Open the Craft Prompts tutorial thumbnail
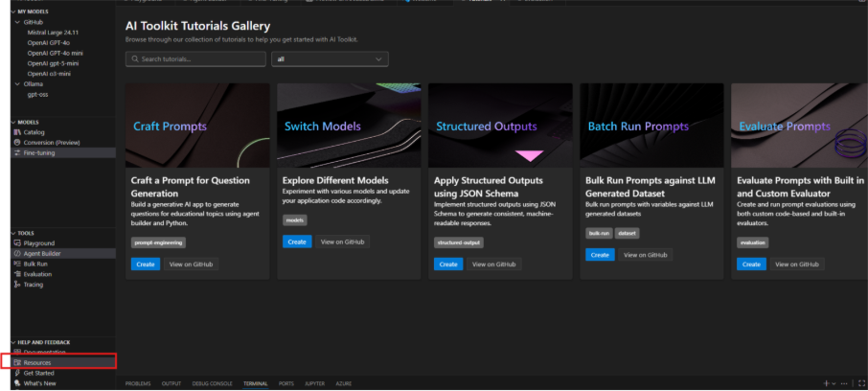This screenshot has height=391, width=868. coord(197,126)
